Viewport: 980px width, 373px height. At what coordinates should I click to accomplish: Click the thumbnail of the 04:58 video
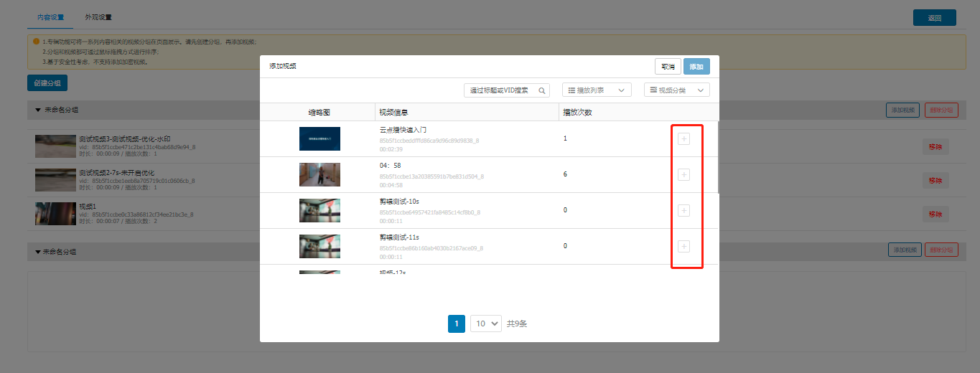[x=319, y=175]
